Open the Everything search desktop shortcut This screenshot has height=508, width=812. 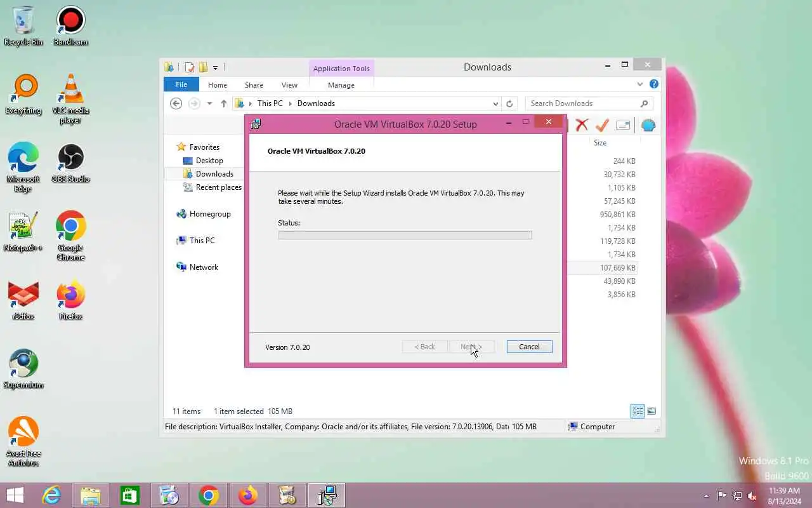[x=23, y=94]
